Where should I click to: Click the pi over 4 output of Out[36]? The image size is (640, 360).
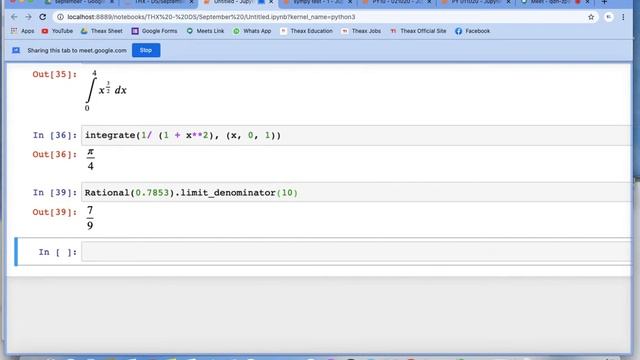90,160
